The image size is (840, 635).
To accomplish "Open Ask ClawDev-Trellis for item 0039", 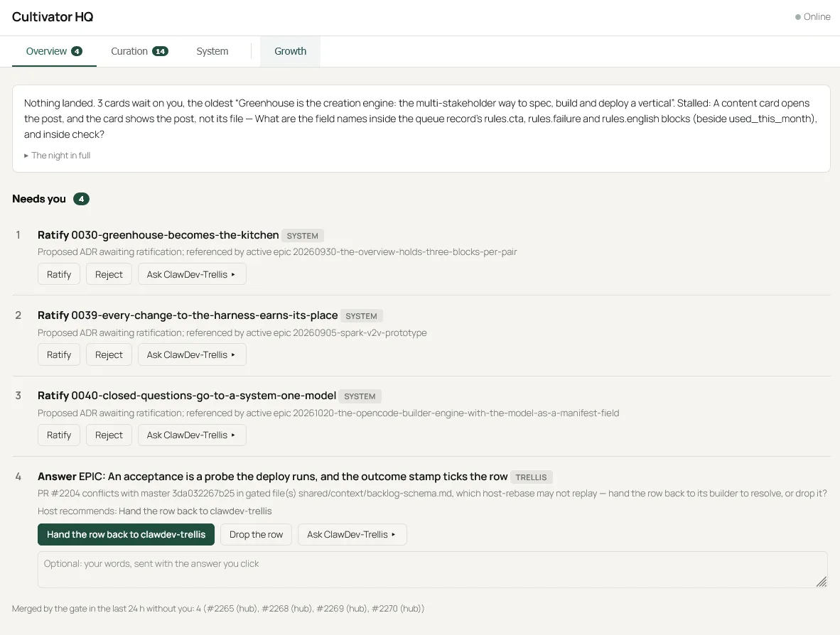I will click(192, 354).
